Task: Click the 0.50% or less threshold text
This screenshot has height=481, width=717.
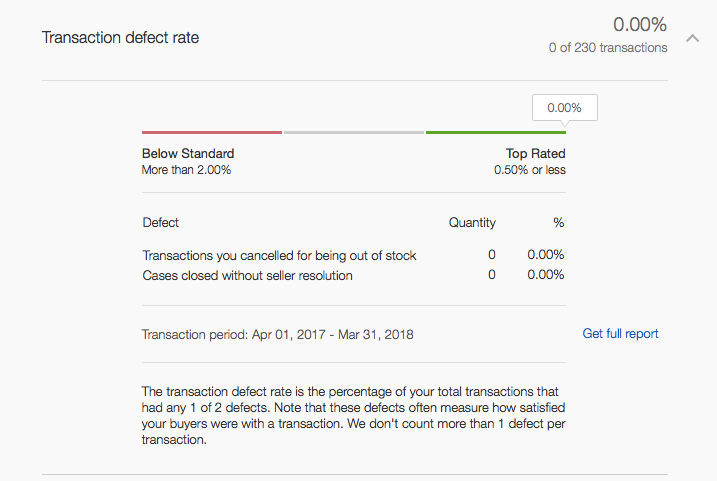Action: 529,170
